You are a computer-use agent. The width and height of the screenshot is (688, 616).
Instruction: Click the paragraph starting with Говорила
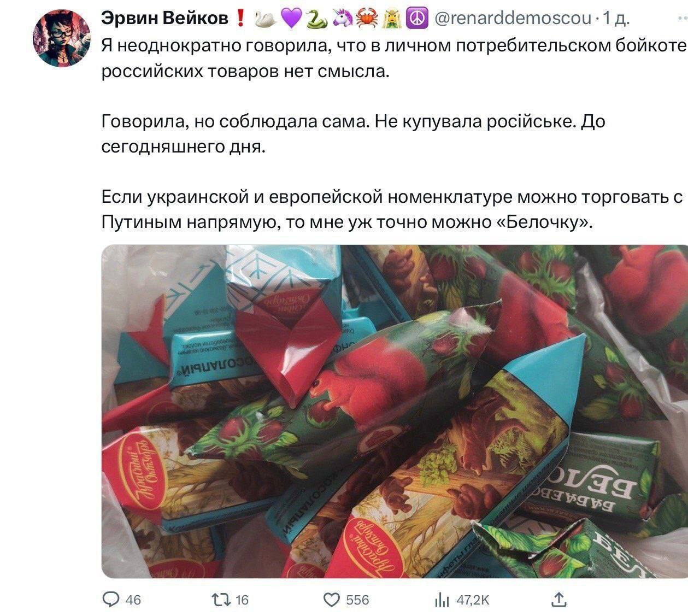(x=354, y=133)
